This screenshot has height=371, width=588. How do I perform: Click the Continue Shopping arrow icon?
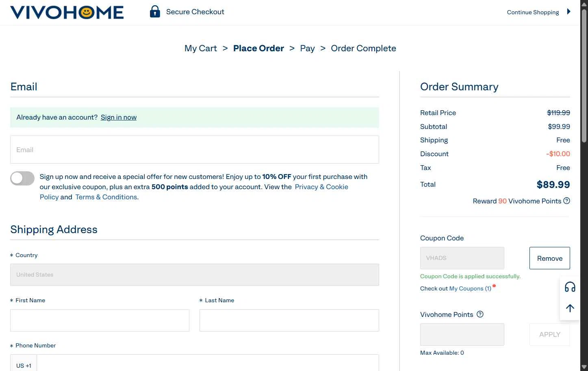click(x=569, y=12)
